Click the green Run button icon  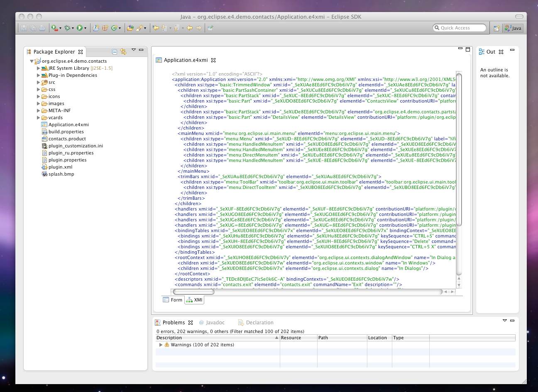79,28
